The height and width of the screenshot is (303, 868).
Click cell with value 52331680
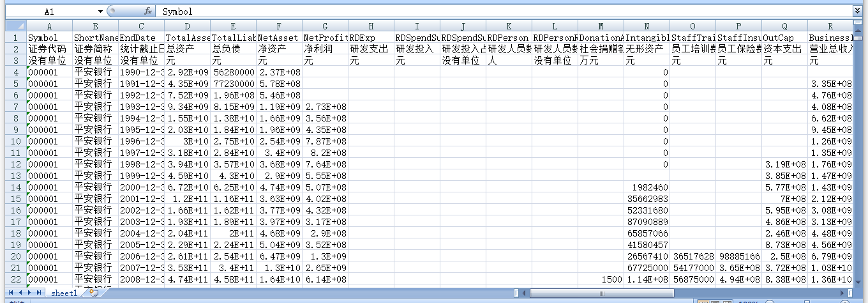[647, 210]
